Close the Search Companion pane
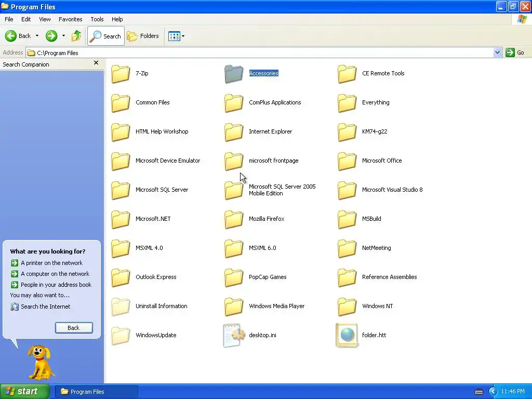The width and height of the screenshot is (532, 399). (x=96, y=63)
